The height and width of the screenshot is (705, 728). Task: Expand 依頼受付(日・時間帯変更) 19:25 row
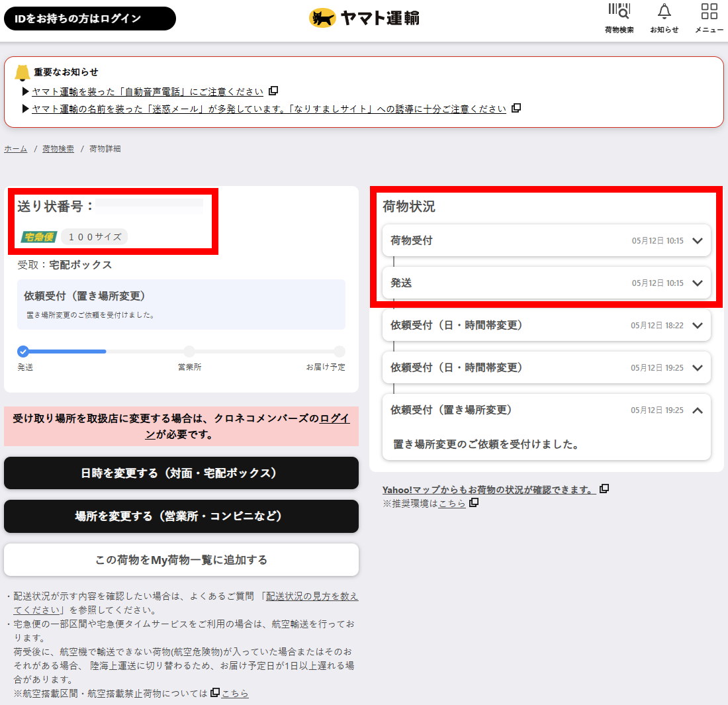point(547,367)
